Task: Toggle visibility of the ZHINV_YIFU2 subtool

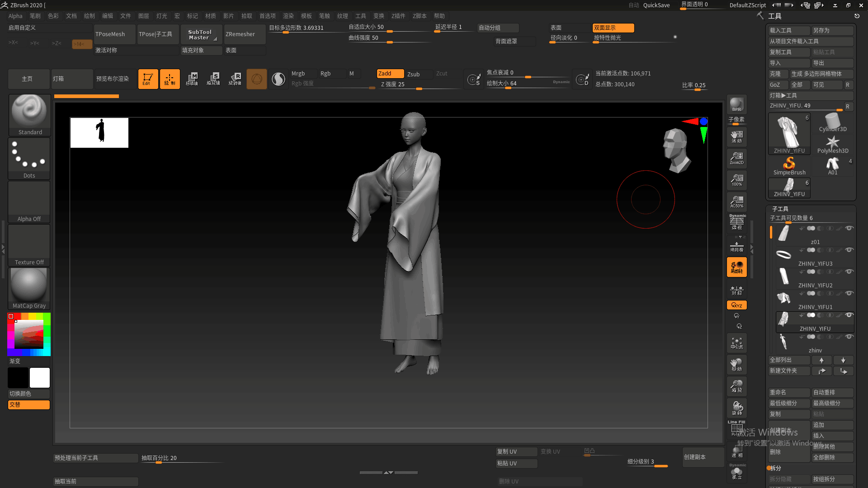Action: coord(849,272)
